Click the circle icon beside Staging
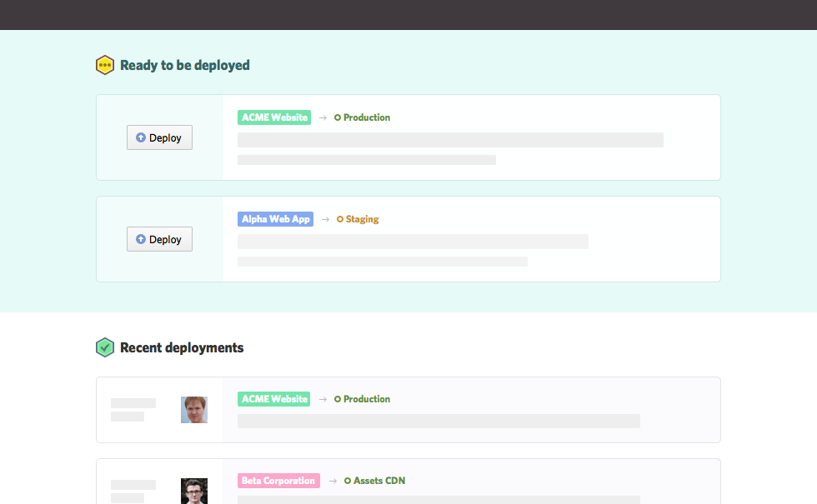817x504 pixels. pos(338,218)
